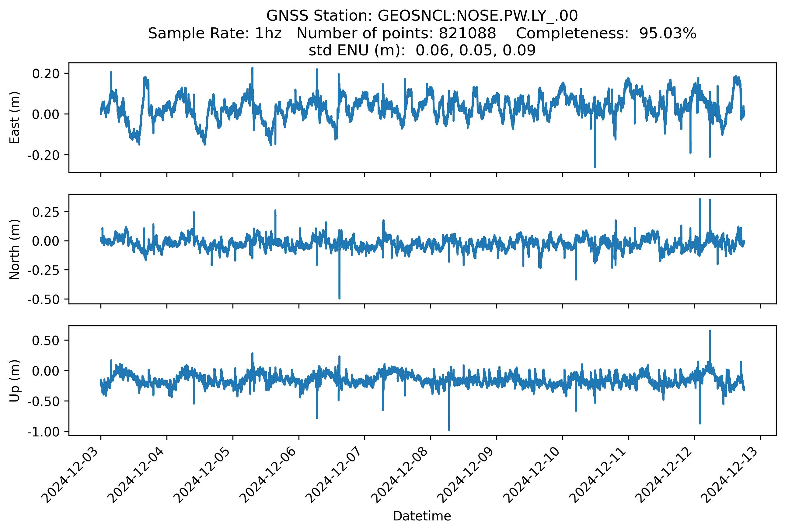Click the North (m) axis label

pos(15,249)
